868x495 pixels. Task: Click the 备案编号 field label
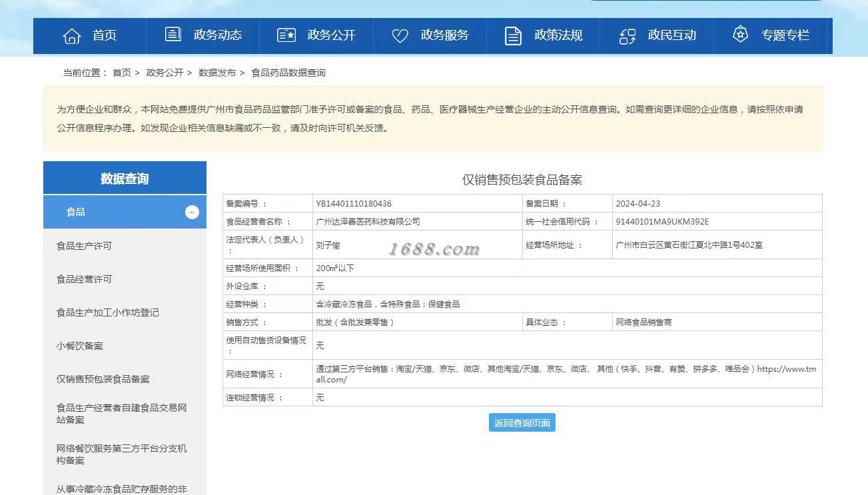[246, 204]
